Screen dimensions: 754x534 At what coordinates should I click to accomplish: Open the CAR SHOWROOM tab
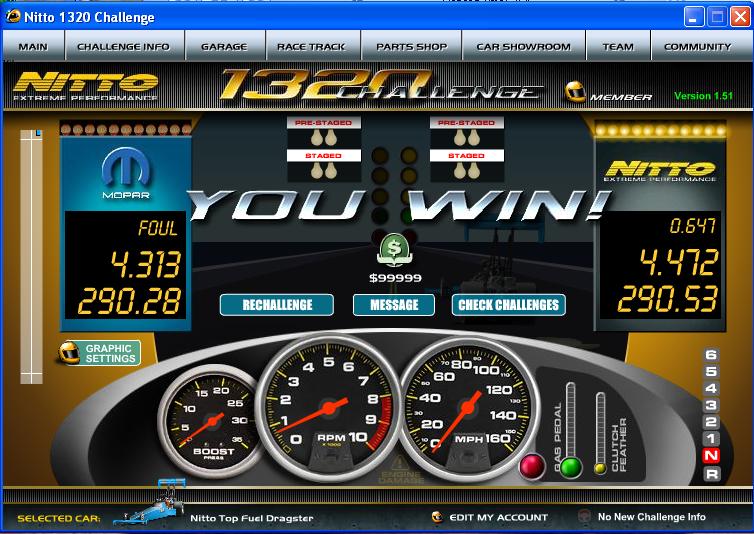(x=524, y=46)
